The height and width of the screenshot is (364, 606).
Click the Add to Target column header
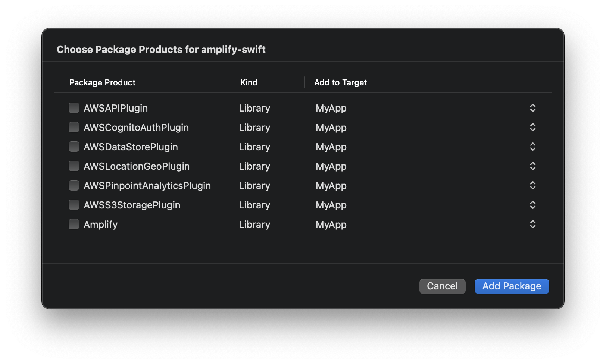[340, 82]
